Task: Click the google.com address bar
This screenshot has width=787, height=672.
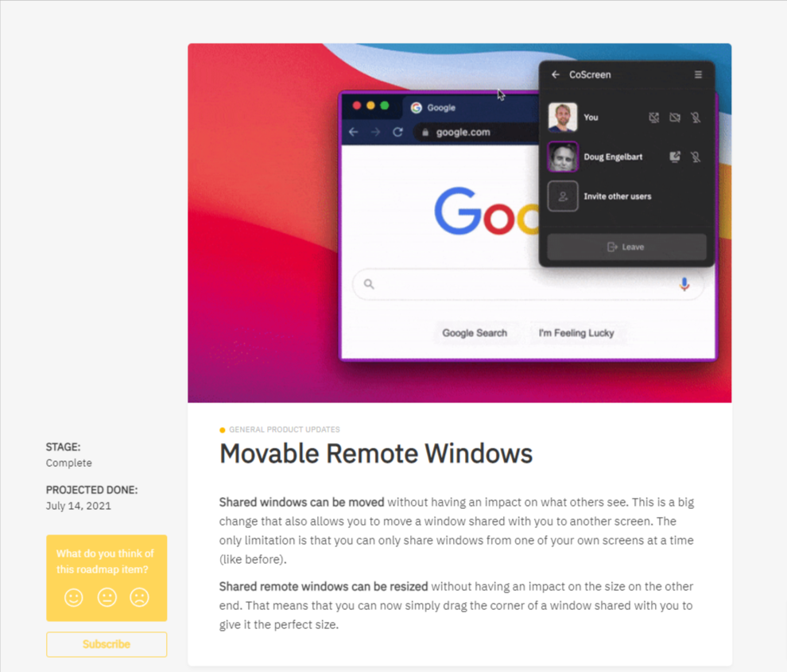Action: (476, 133)
